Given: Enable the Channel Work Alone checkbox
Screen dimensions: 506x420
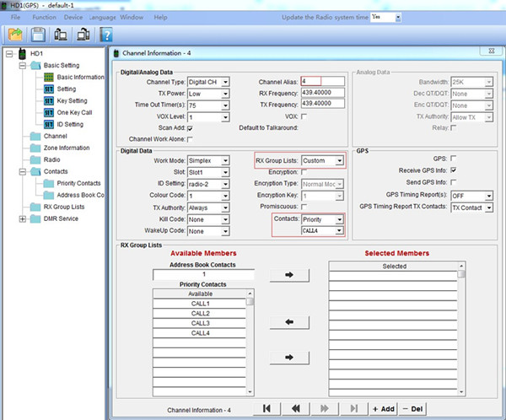Looking at the screenshot, I should [190, 138].
